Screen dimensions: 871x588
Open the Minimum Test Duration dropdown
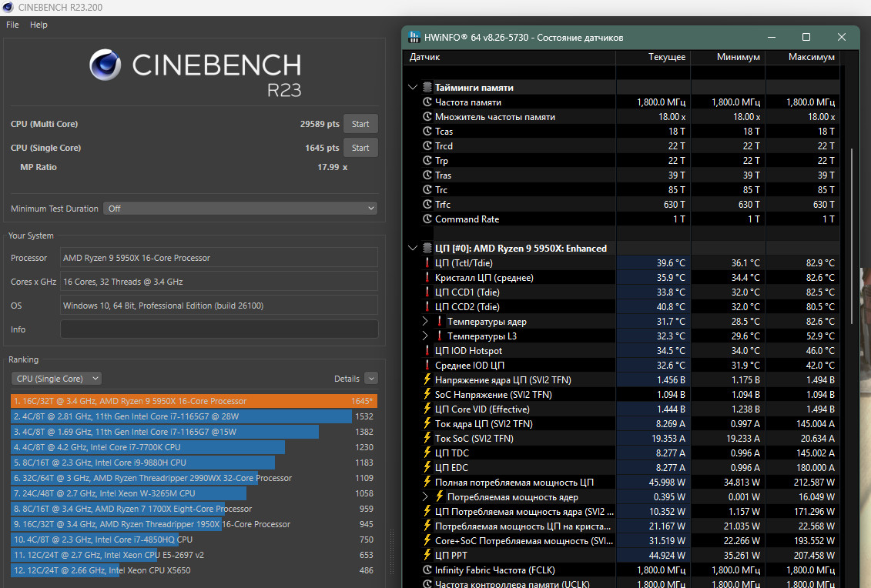click(240, 209)
